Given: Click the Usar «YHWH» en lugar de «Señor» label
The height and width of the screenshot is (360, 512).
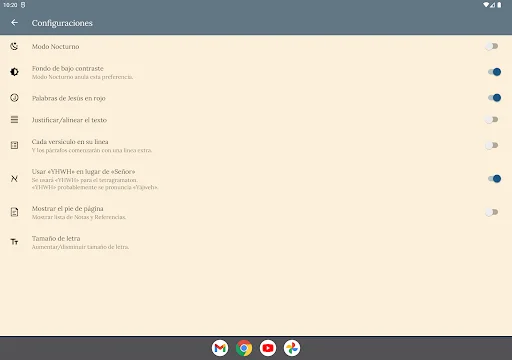Looking at the screenshot, I should pos(83,172).
